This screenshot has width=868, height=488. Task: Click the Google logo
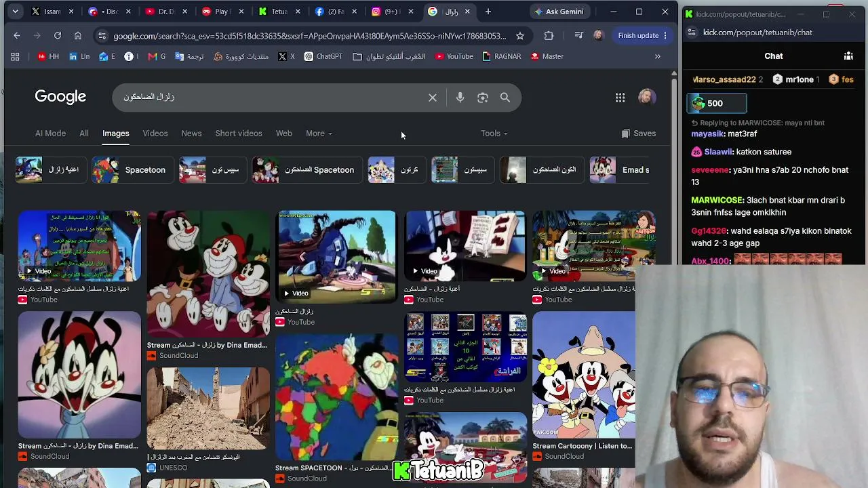click(60, 96)
